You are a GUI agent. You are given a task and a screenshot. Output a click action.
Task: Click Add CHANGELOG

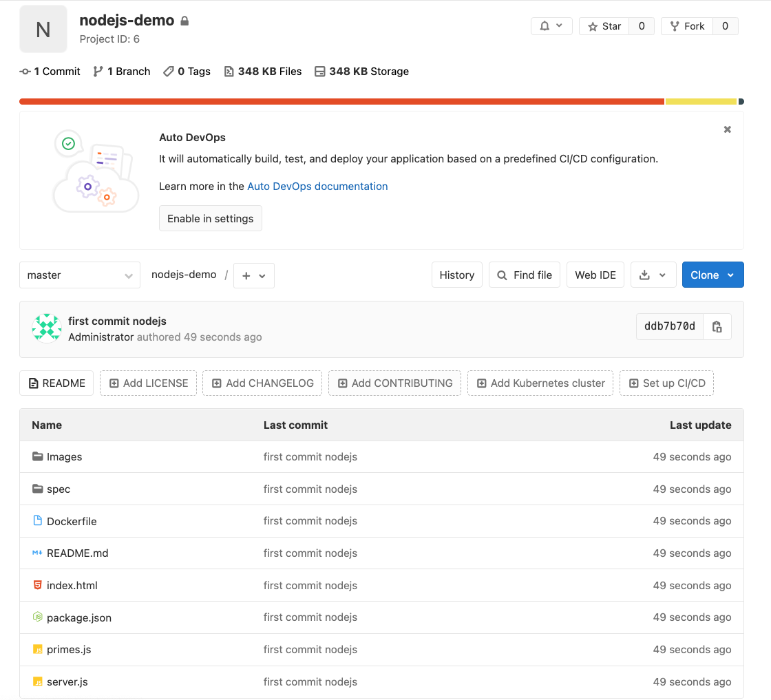point(262,383)
